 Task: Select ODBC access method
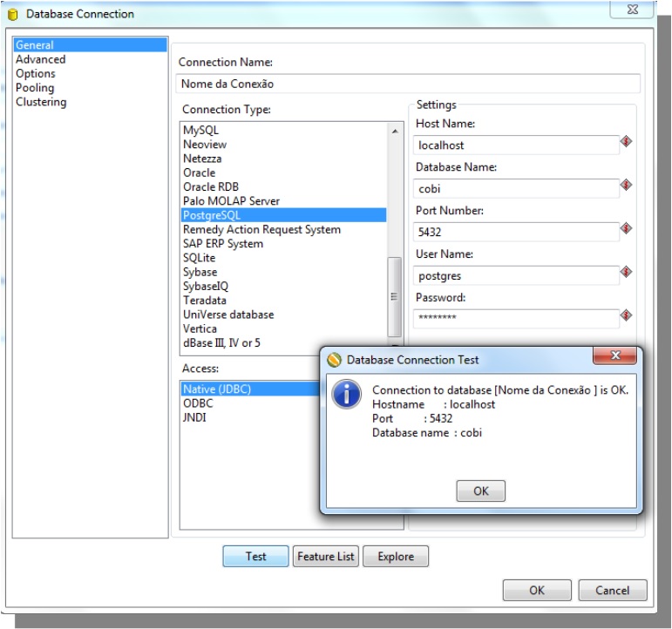coord(198,403)
